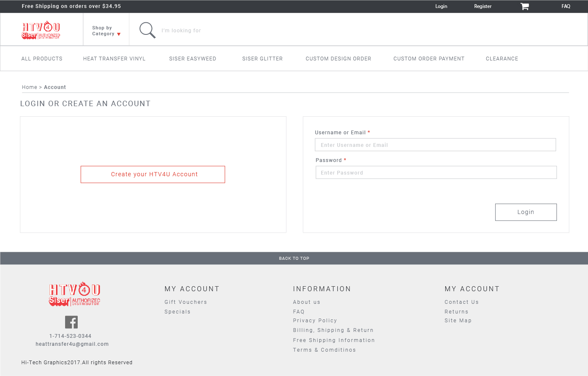Click the Register link in top bar
Image resolution: width=588 pixels, height=376 pixels.
coord(483,6)
